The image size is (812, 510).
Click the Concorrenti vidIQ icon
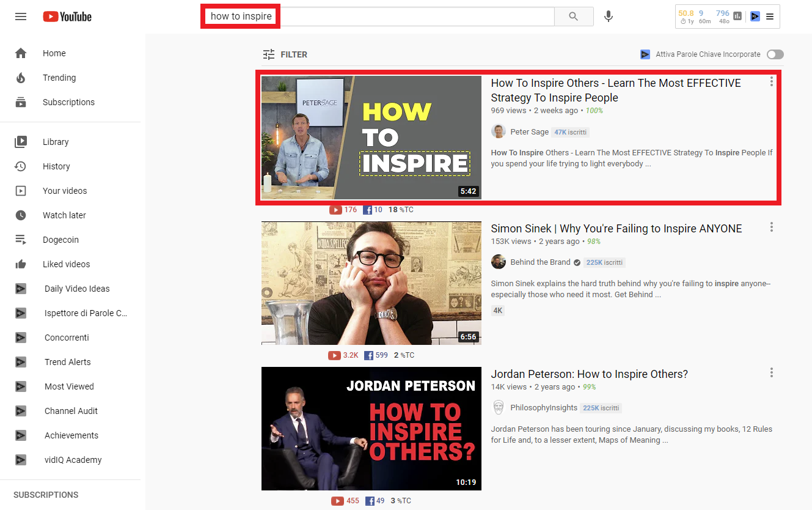[x=21, y=338]
